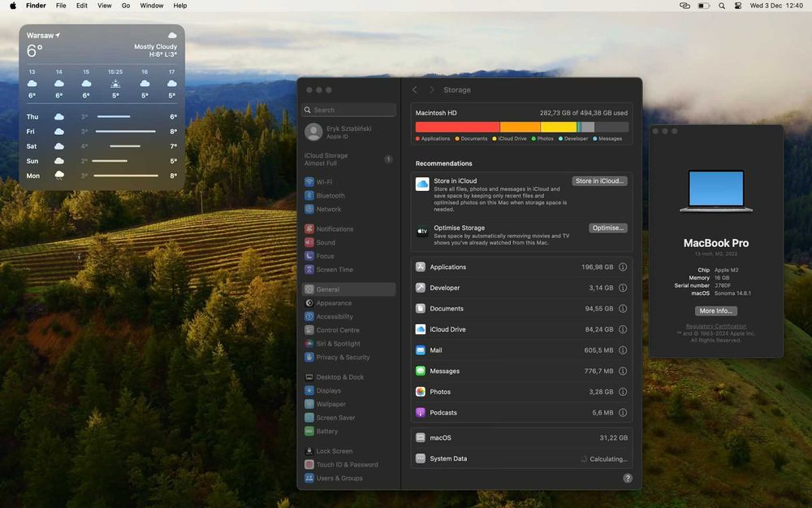Show info for Mail storage
Image resolution: width=812 pixels, height=508 pixels.
click(x=623, y=350)
